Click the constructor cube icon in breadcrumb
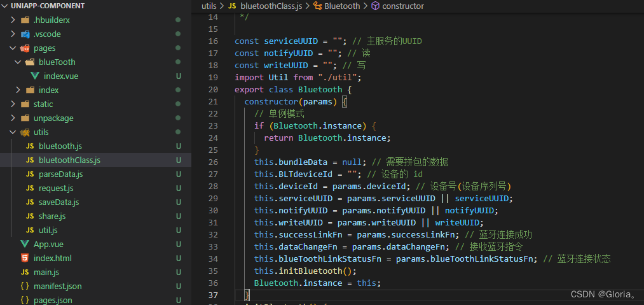This screenshot has height=305, width=644. [375, 6]
